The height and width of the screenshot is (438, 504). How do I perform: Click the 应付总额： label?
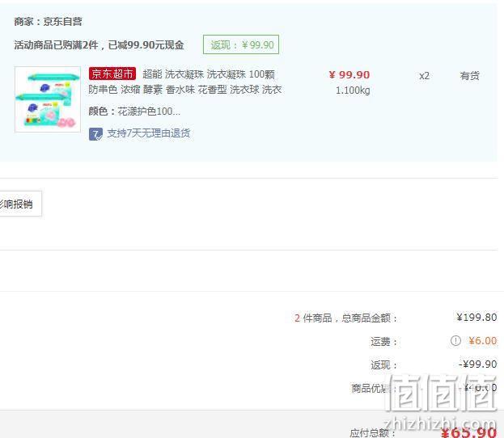tap(372, 432)
